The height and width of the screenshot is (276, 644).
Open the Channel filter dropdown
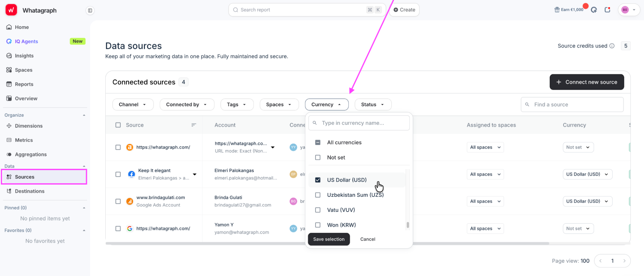tap(133, 104)
